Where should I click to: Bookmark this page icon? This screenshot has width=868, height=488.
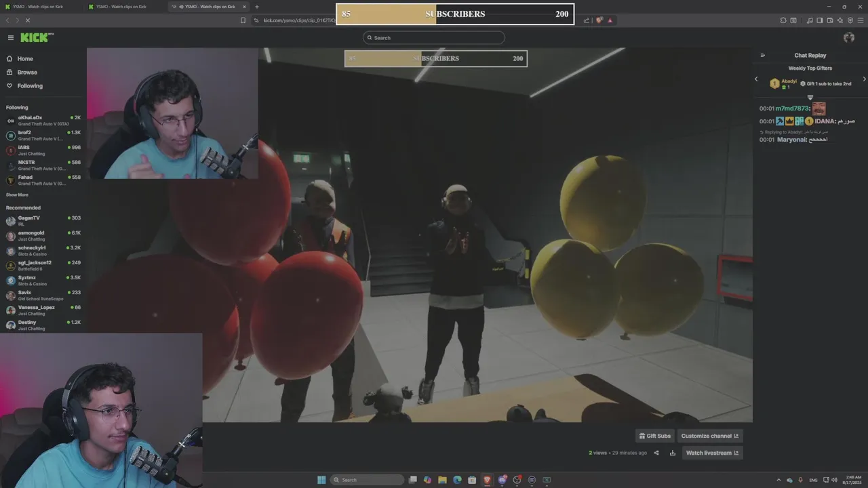[243, 20]
